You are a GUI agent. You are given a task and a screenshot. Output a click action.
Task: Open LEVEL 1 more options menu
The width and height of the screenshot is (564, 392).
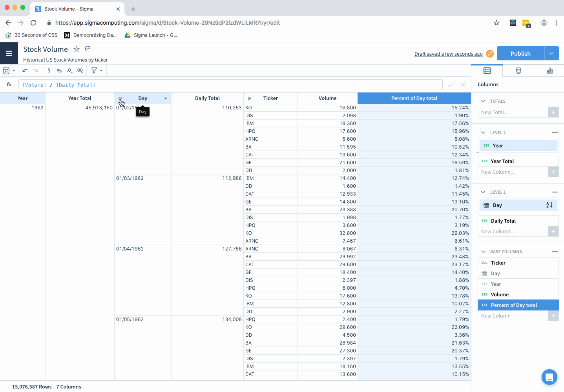(555, 192)
